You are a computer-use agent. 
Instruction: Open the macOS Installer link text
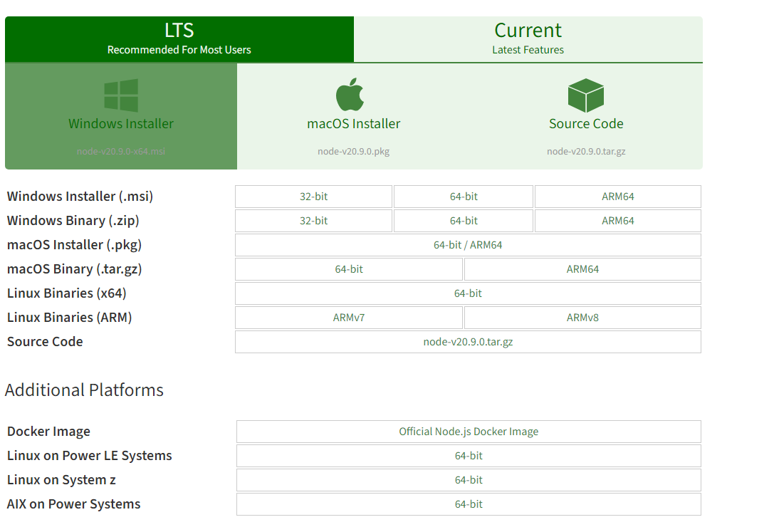353,123
